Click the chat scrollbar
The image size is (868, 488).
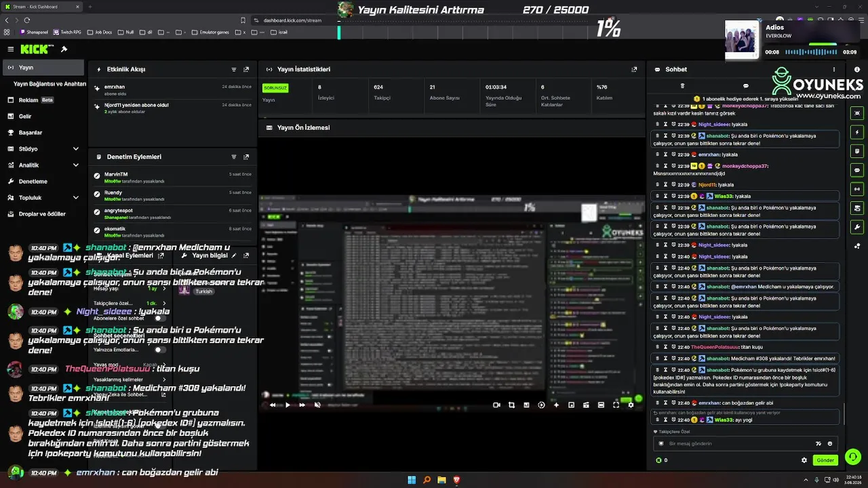pyautogui.click(x=844, y=413)
